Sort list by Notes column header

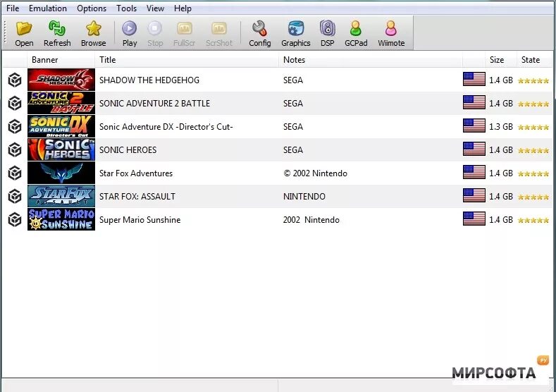pos(371,60)
